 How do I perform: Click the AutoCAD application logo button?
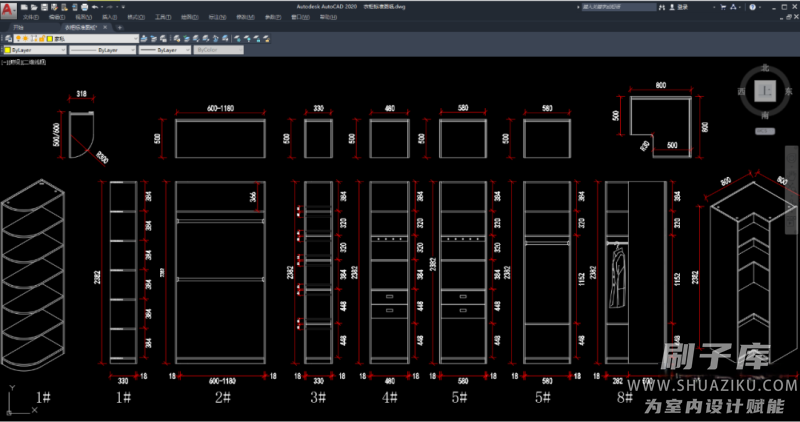click(x=8, y=9)
